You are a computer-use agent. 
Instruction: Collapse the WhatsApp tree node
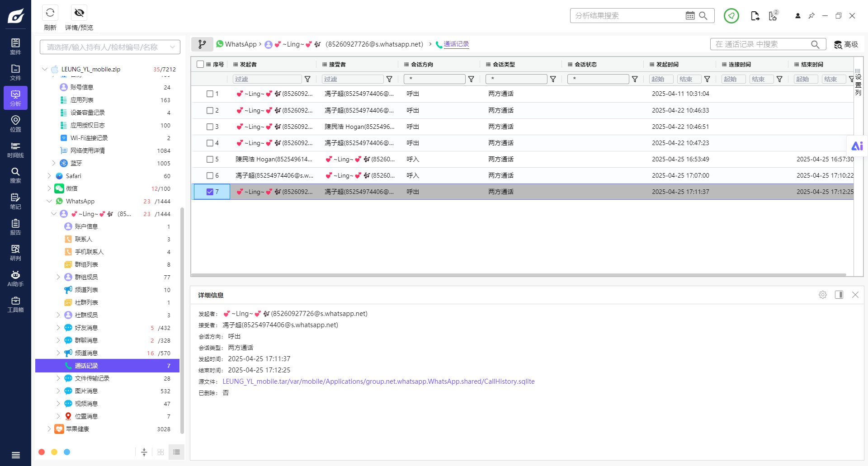tap(49, 201)
